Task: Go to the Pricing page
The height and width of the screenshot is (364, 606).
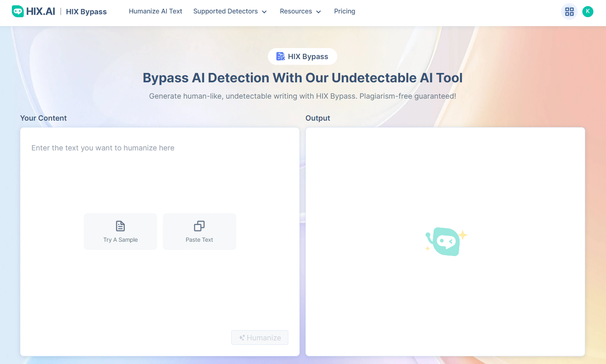Action: click(x=345, y=11)
